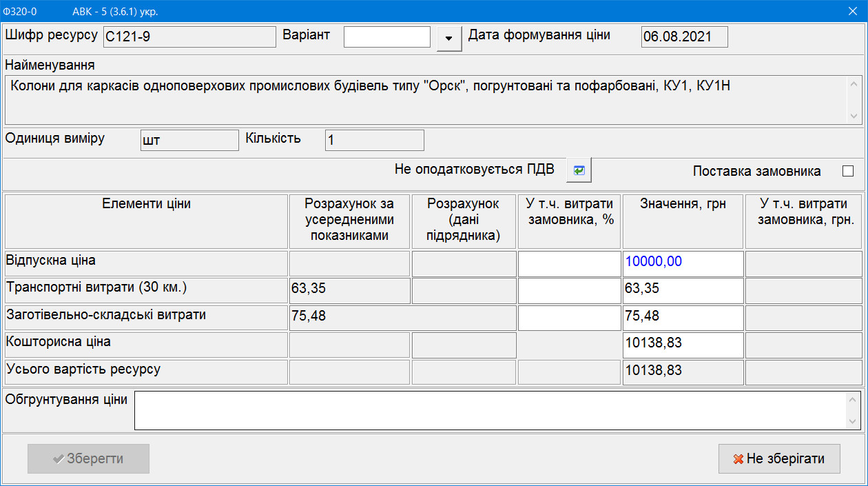This screenshot has height=486, width=868.
Task: Click the Одиниця виміру field шт
Action: pos(189,141)
